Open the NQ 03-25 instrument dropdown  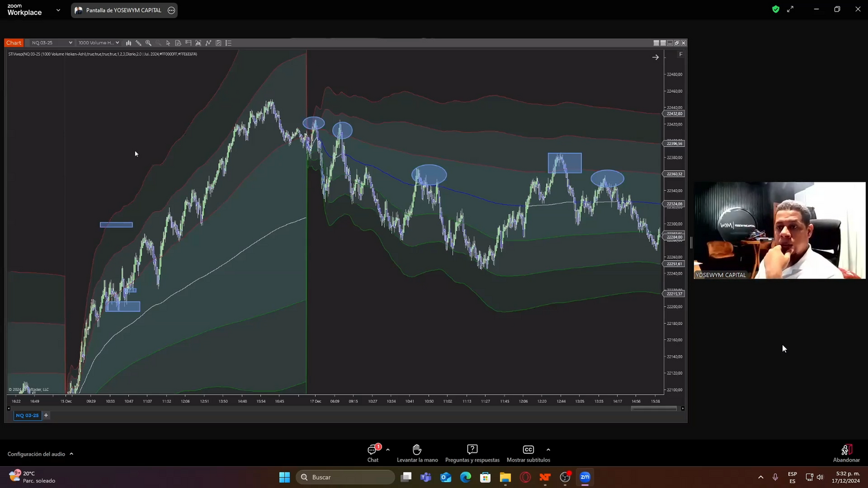51,43
